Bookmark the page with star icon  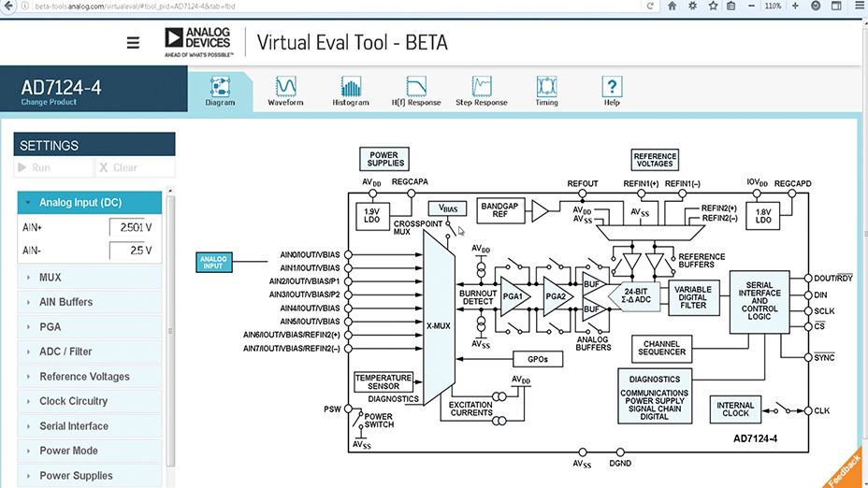[x=713, y=7]
